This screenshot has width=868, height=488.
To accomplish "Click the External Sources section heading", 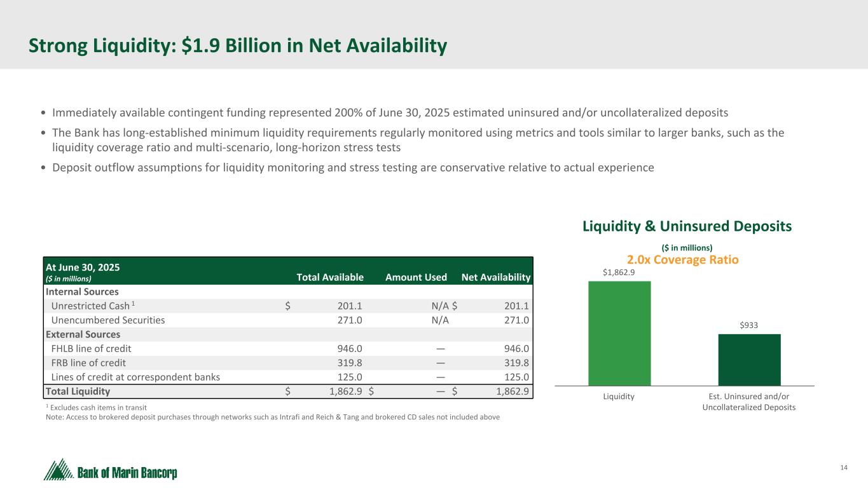I will coord(83,334).
